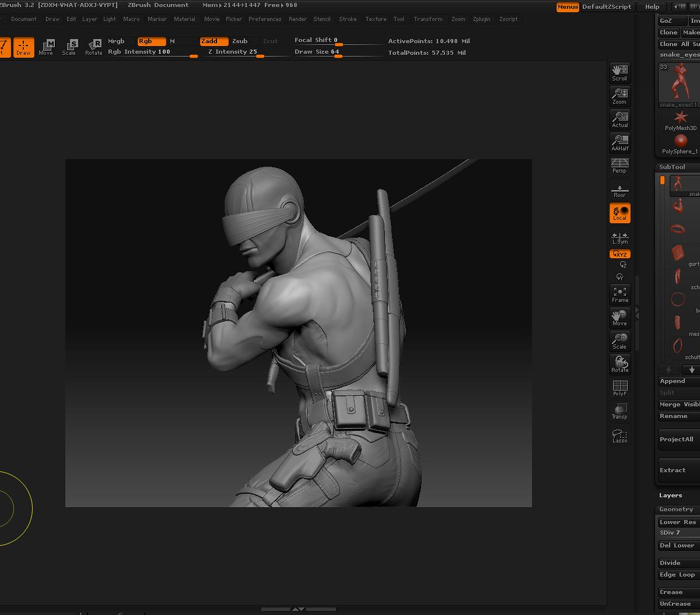
Task: Click the Actual size icon
Action: point(619,120)
